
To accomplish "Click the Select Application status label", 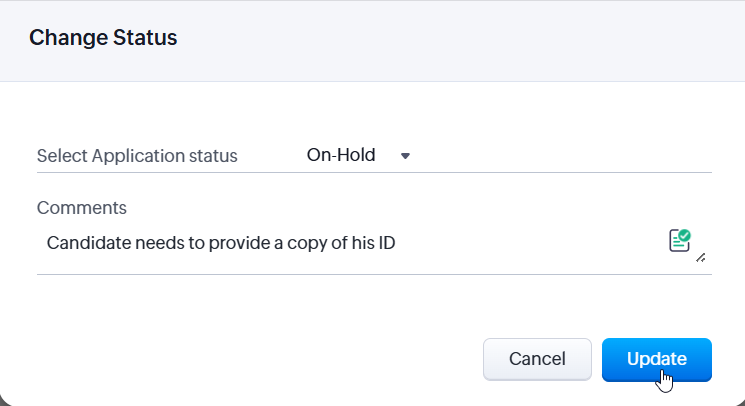I will point(137,156).
